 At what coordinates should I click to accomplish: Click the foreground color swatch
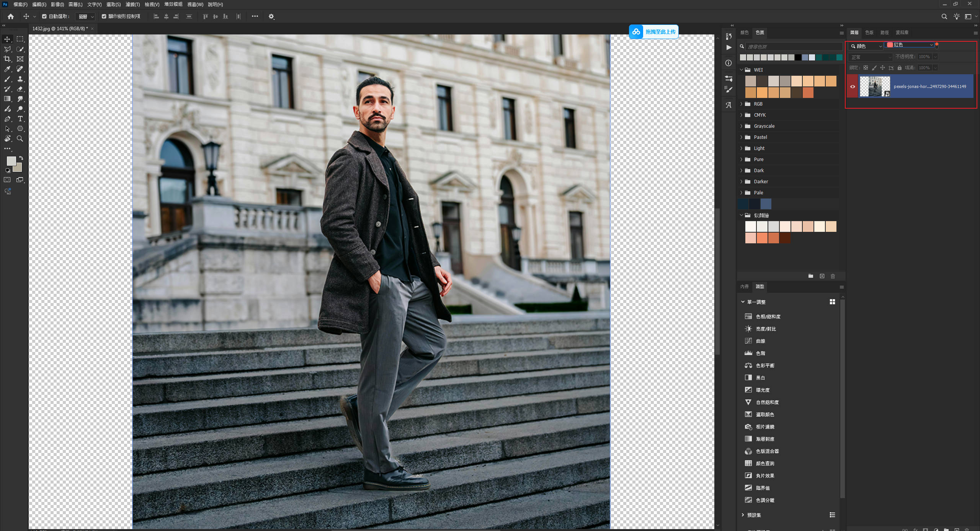click(x=11, y=161)
